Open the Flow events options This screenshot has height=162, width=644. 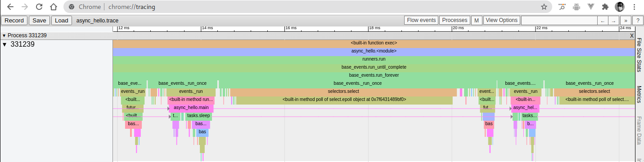(421, 20)
